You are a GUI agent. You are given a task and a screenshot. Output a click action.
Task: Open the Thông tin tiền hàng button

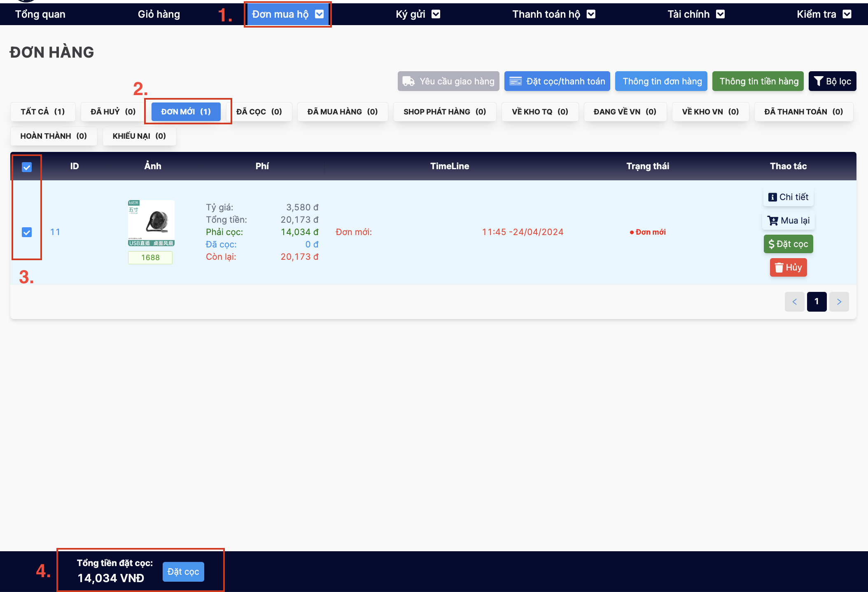[x=758, y=81]
